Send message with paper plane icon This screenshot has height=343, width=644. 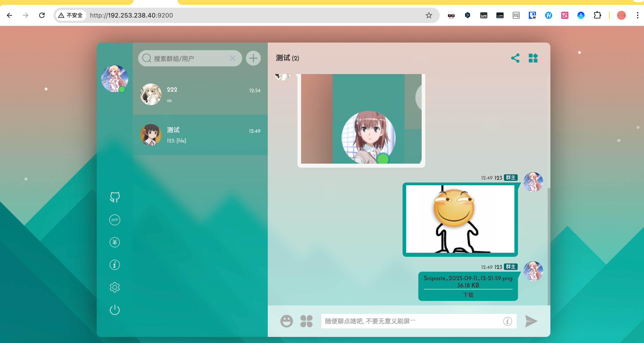(531, 321)
